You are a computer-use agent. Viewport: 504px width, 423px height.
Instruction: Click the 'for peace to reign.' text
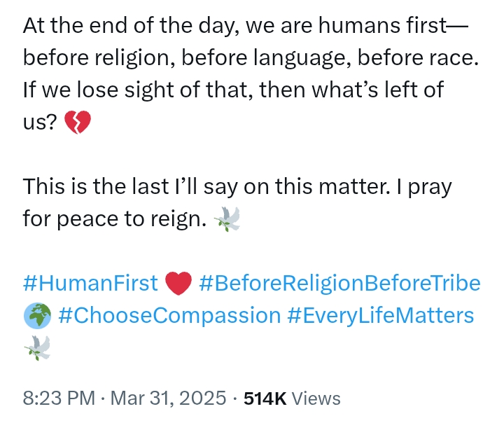[114, 219]
